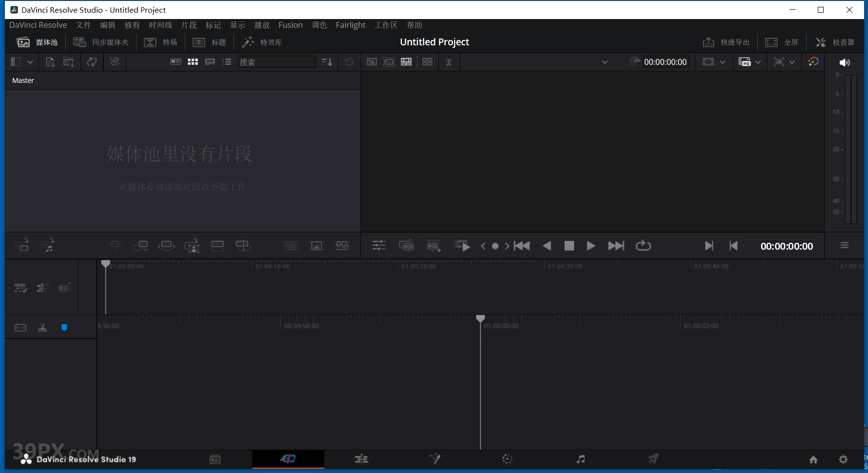The height and width of the screenshot is (473, 868).
Task: Toggle the Inspector panel
Action: click(835, 42)
